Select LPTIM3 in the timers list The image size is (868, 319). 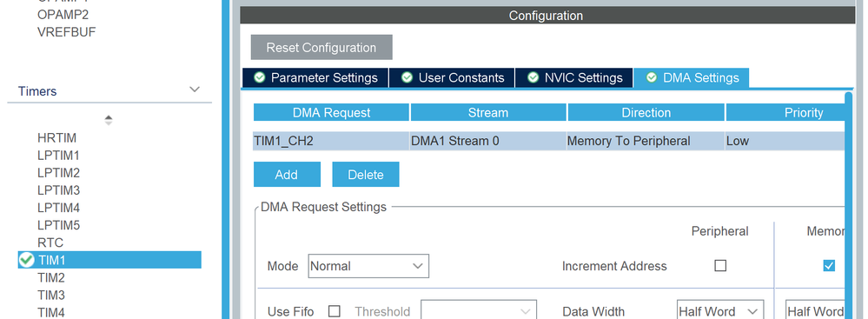[x=59, y=190]
